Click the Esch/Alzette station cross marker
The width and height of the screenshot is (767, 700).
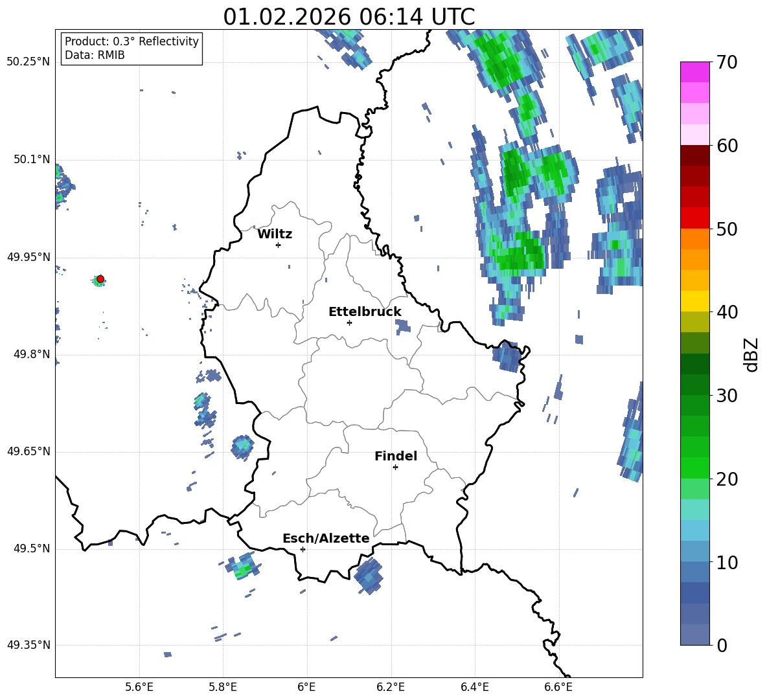click(x=303, y=549)
